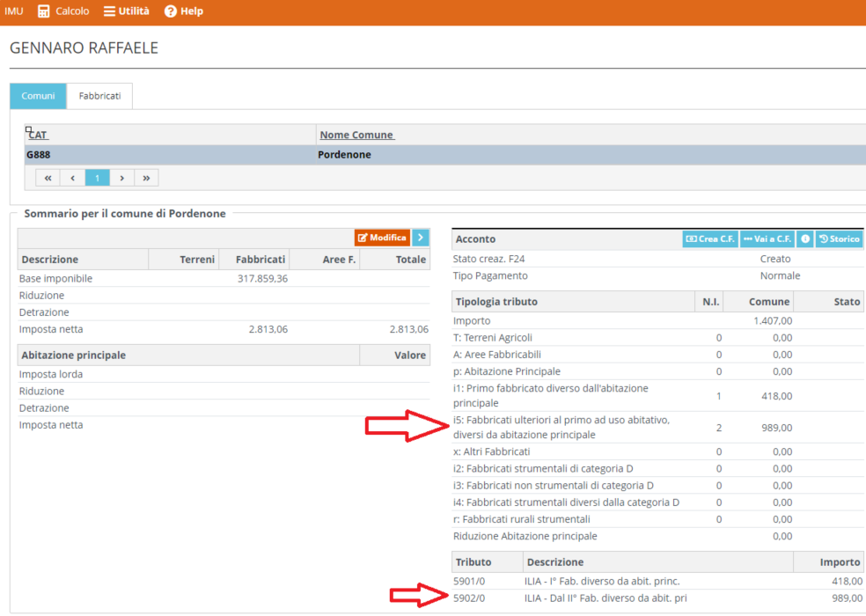
Task: Sort table by CAT column header
Action: [x=38, y=135]
